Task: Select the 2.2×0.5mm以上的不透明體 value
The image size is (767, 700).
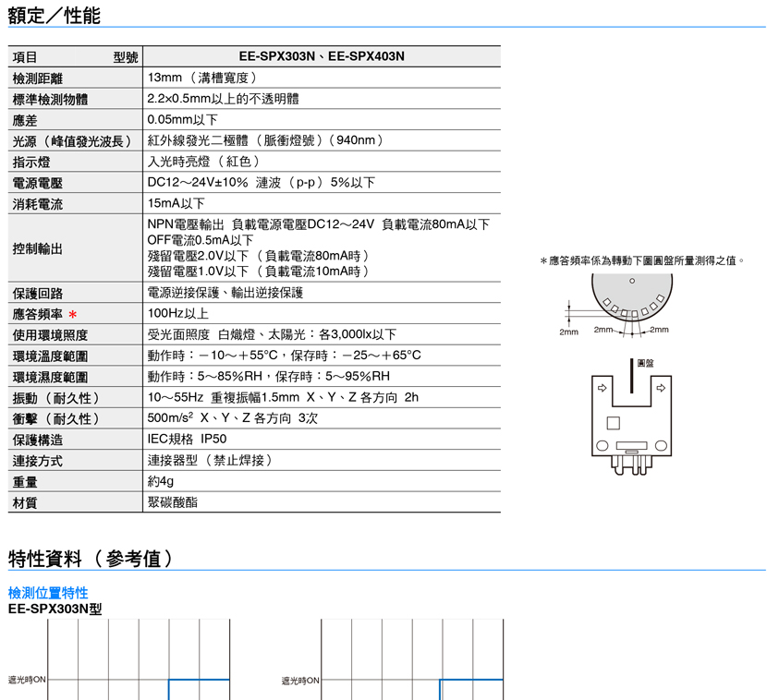Action: 223,99
